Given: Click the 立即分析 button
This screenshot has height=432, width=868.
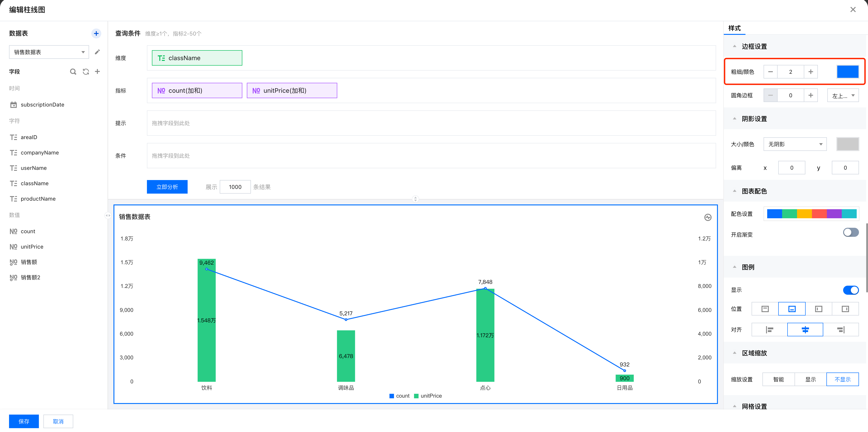Looking at the screenshot, I should coord(167,187).
